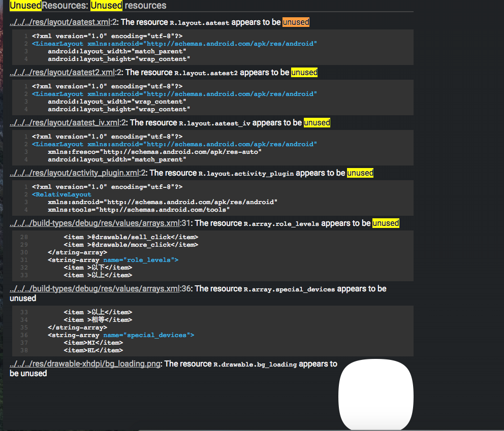Click the white bg_loading image thumbnail
The height and width of the screenshot is (431, 504).
coord(376,394)
